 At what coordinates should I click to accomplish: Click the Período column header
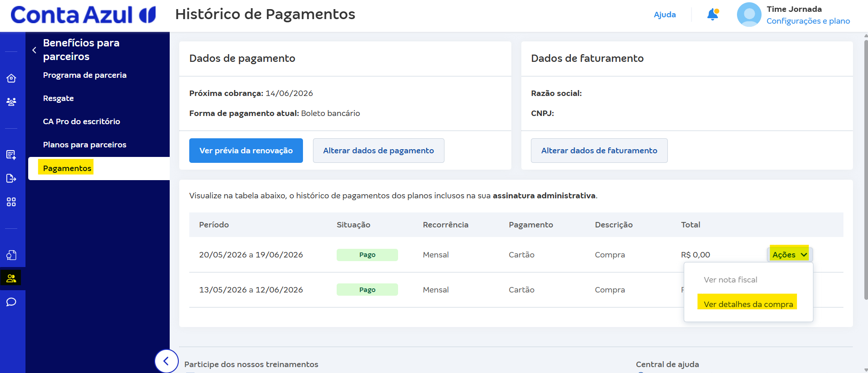point(214,225)
